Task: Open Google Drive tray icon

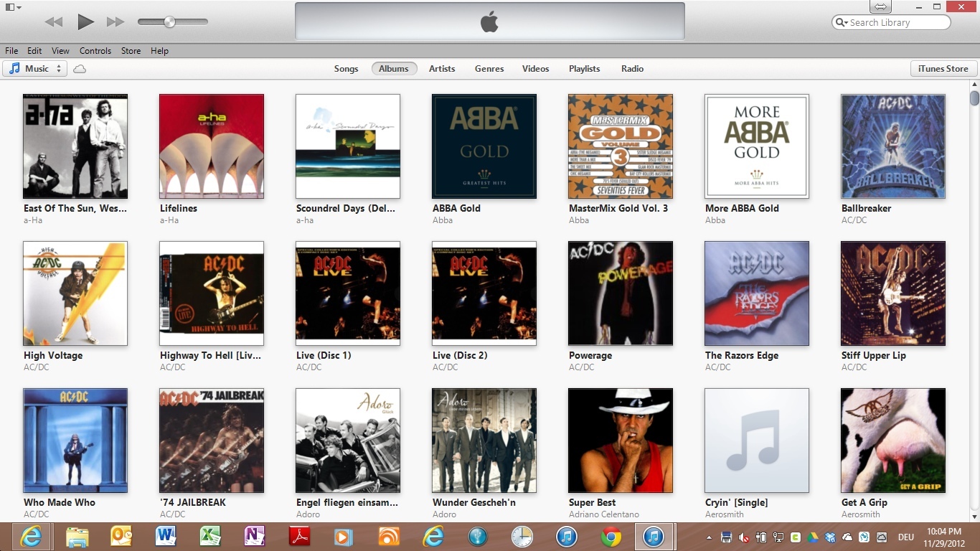Action: pyautogui.click(x=813, y=537)
